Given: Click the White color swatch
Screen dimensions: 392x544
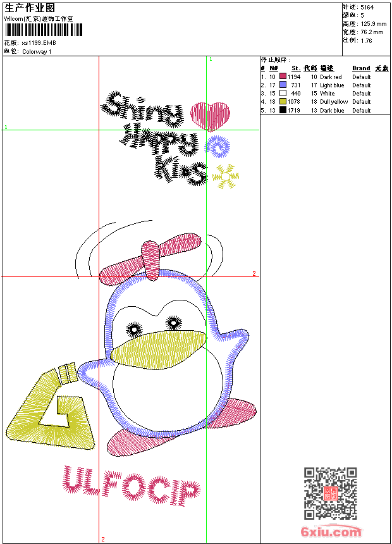Looking at the screenshot, I should tap(283, 94).
